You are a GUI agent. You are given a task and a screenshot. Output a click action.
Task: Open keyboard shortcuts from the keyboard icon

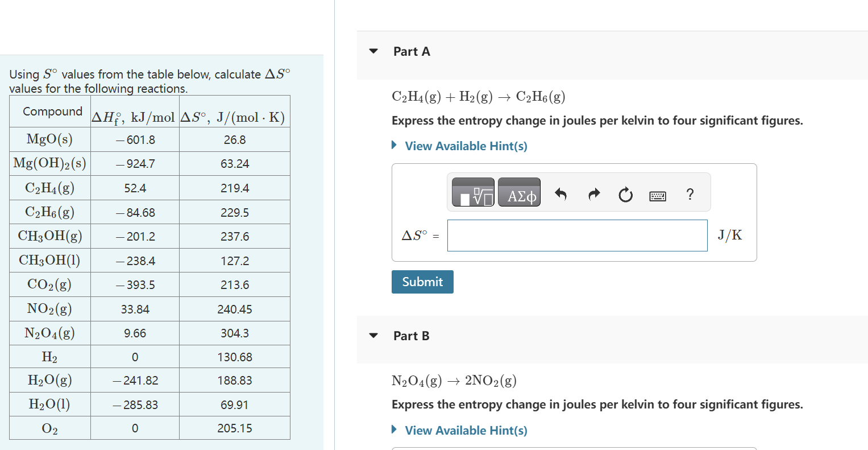coord(657,195)
